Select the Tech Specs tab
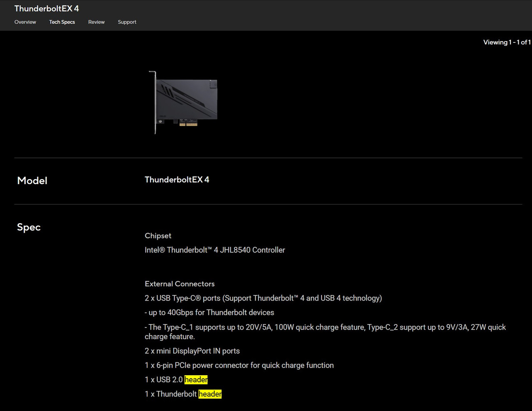Screen dimensions: 532x411 tap(62, 22)
